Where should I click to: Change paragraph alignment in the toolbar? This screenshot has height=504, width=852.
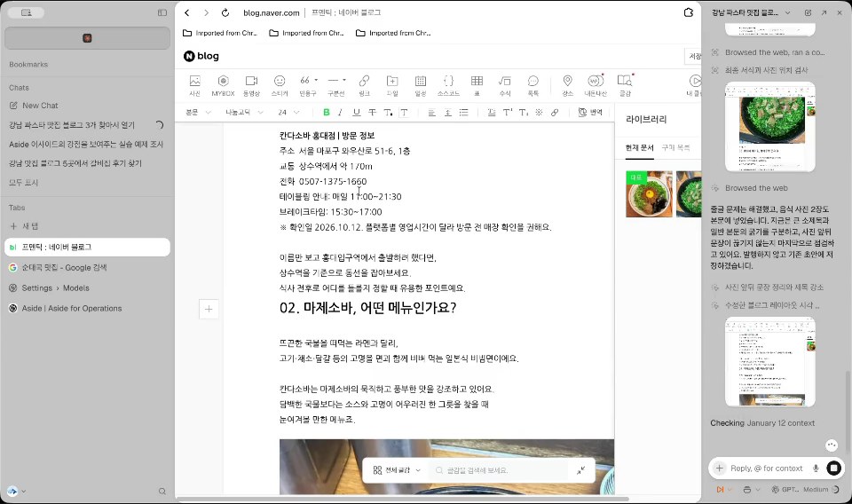click(431, 113)
